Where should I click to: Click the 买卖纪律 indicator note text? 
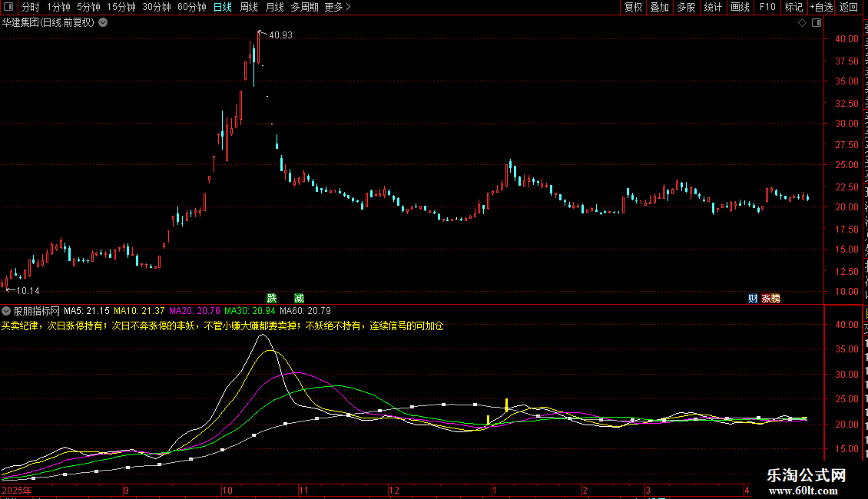tap(223, 326)
